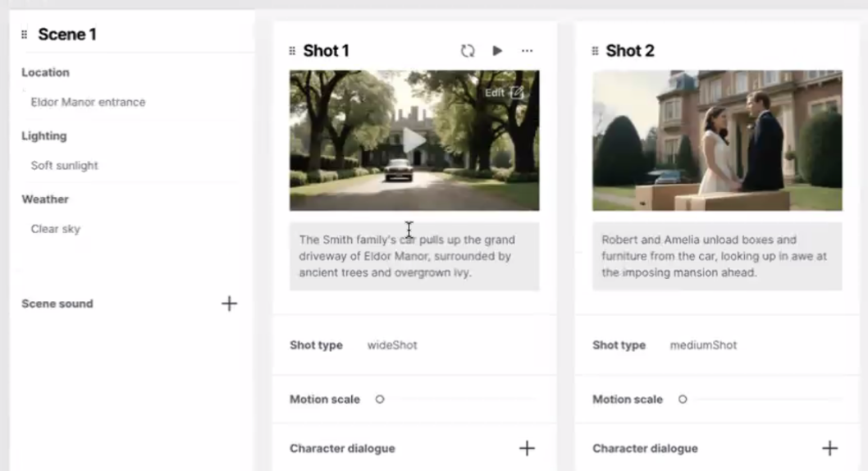
Task: Play Shot 1 using the header play icon
Action: coord(497,51)
